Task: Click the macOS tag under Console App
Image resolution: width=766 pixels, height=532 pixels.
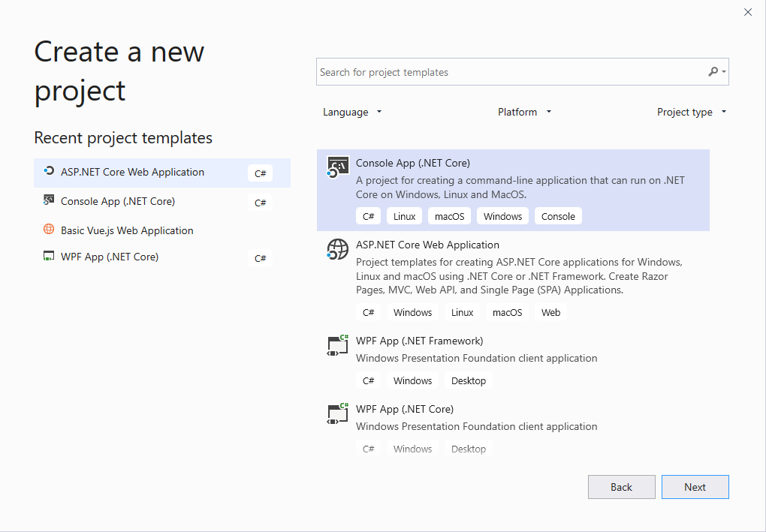Action: coord(449,216)
